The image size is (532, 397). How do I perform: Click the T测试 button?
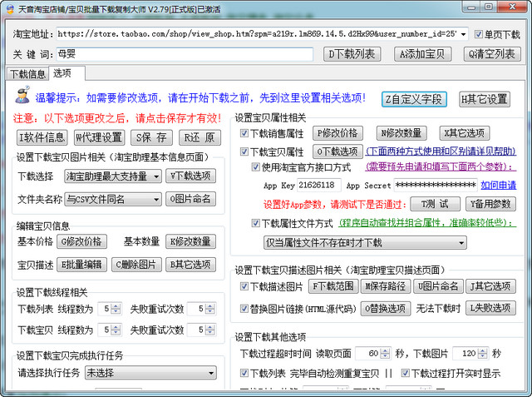pyautogui.click(x=438, y=204)
